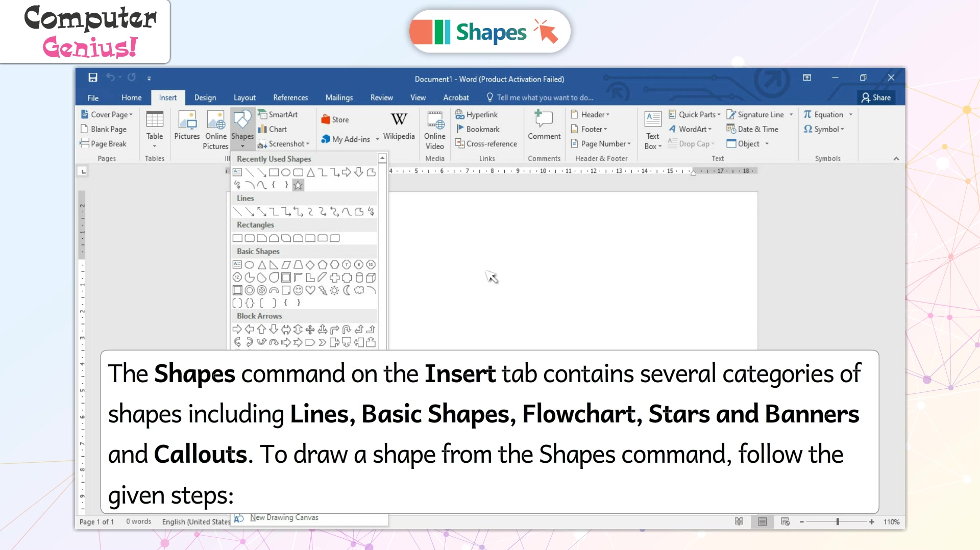This screenshot has height=550, width=980.
Task: Select the up block arrow in Block Arrows
Action: pyautogui.click(x=262, y=330)
